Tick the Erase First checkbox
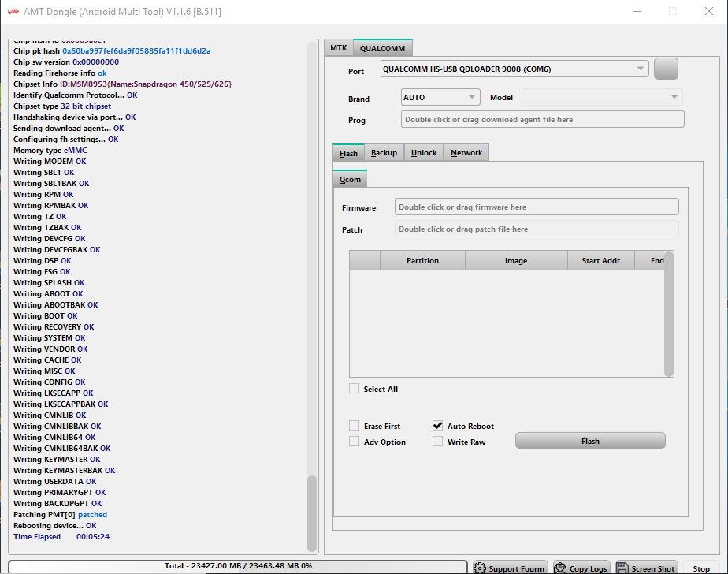728x574 pixels. [355, 426]
